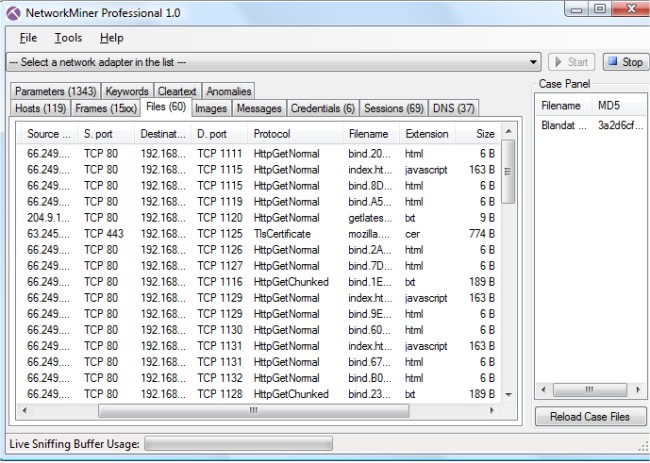Click the file list scroll right arrow
The height and width of the screenshot is (463, 650).
pyautogui.click(x=492, y=410)
